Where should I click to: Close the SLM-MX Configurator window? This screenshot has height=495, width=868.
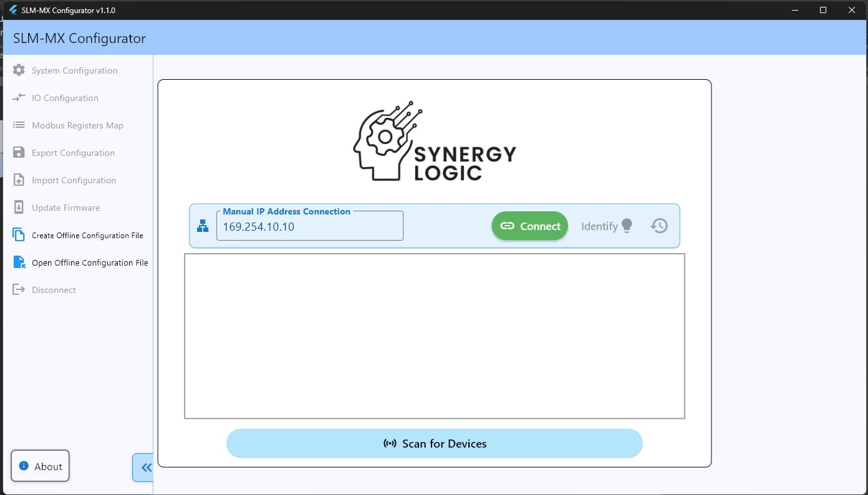point(852,10)
